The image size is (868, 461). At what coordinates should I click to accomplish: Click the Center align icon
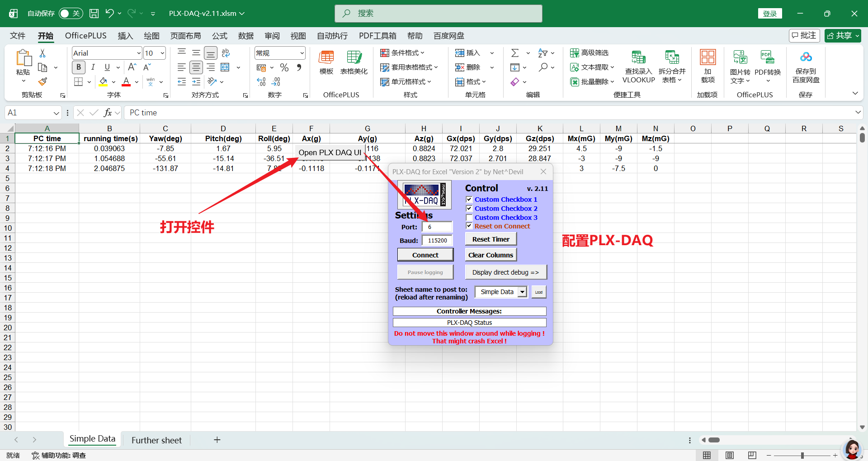(x=196, y=67)
